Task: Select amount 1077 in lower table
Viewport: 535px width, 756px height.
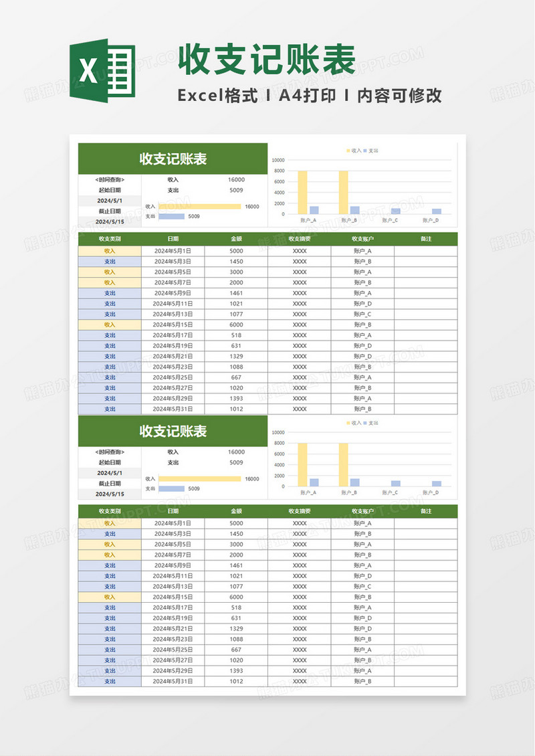Action: pos(236,587)
